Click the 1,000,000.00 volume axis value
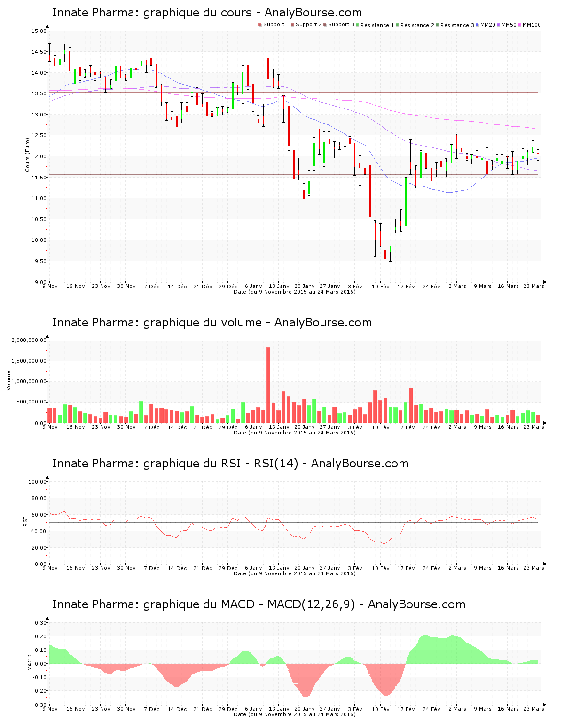This screenshot has width=564, height=728. pyautogui.click(x=29, y=381)
